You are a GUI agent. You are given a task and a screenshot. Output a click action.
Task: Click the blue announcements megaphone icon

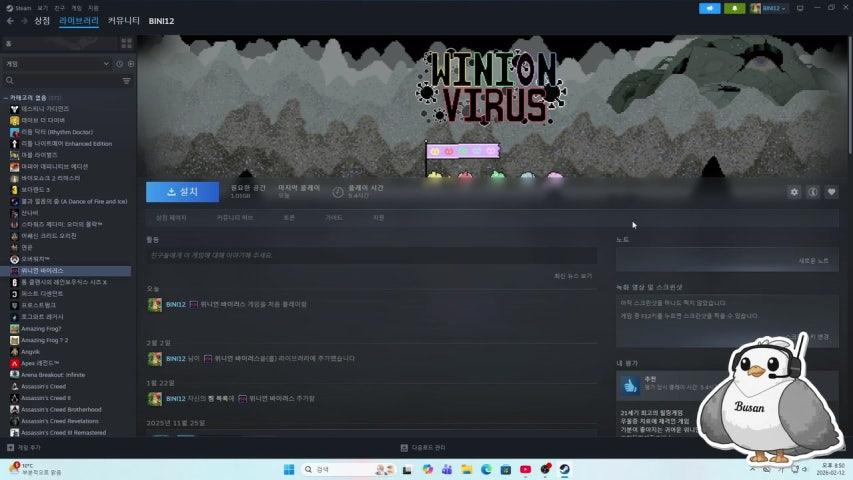click(x=709, y=8)
